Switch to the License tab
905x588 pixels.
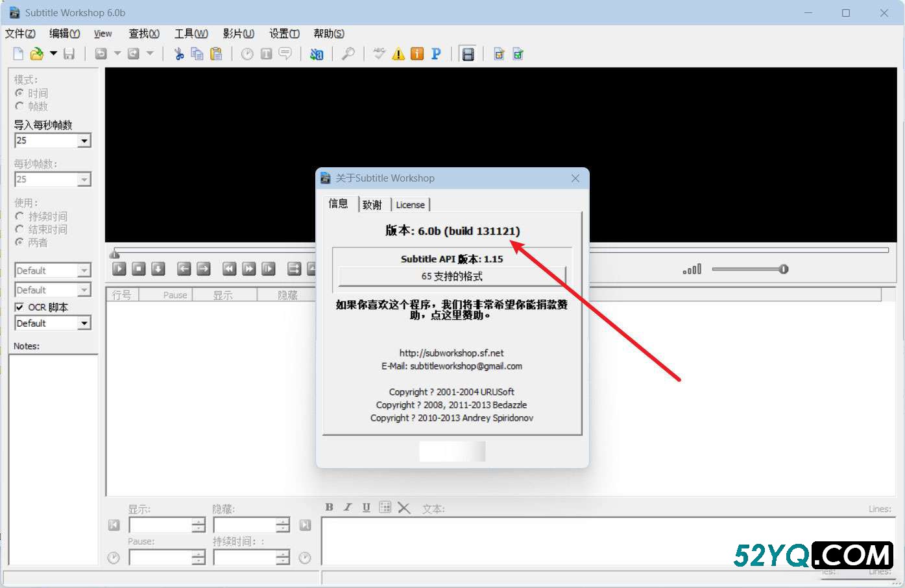tap(410, 205)
